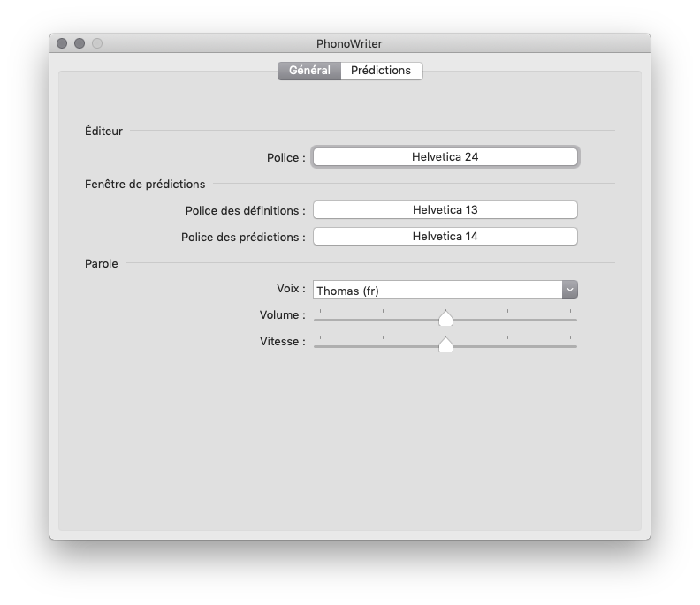Screen dimensions: 700x605
Task: Click the Vitesse slider thumb
Action: point(445,344)
